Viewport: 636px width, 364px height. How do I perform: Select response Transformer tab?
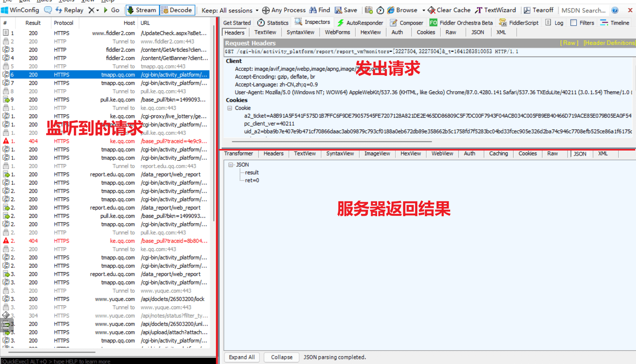(x=239, y=154)
